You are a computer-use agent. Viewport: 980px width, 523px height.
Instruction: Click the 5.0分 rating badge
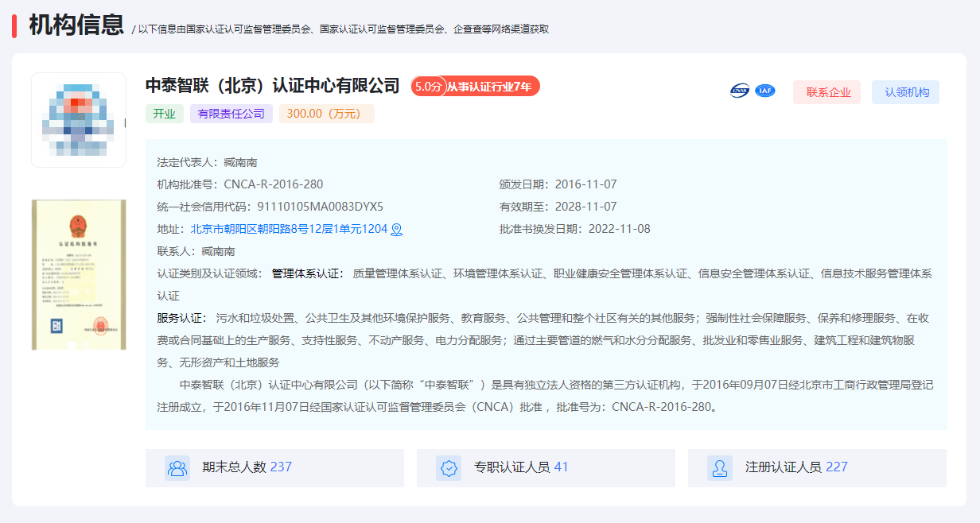[x=428, y=87]
